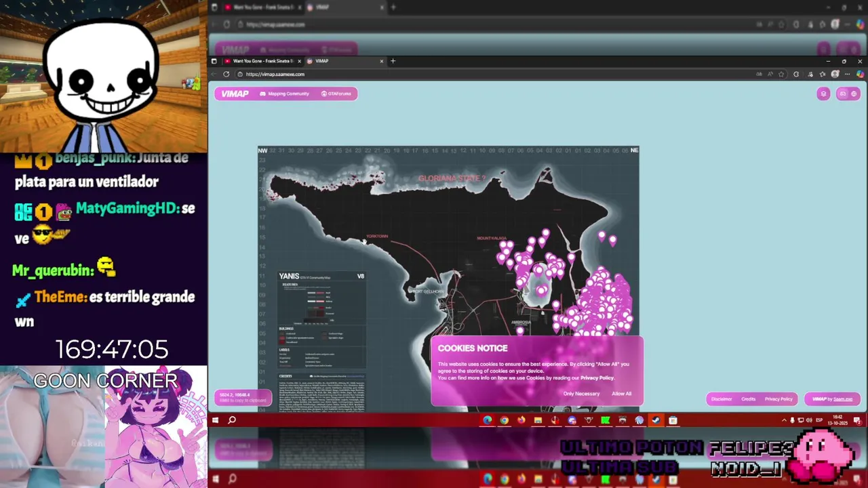Screen dimensions: 868x488
Task: Click the favorites star in address bar
Action: (781, 74)
